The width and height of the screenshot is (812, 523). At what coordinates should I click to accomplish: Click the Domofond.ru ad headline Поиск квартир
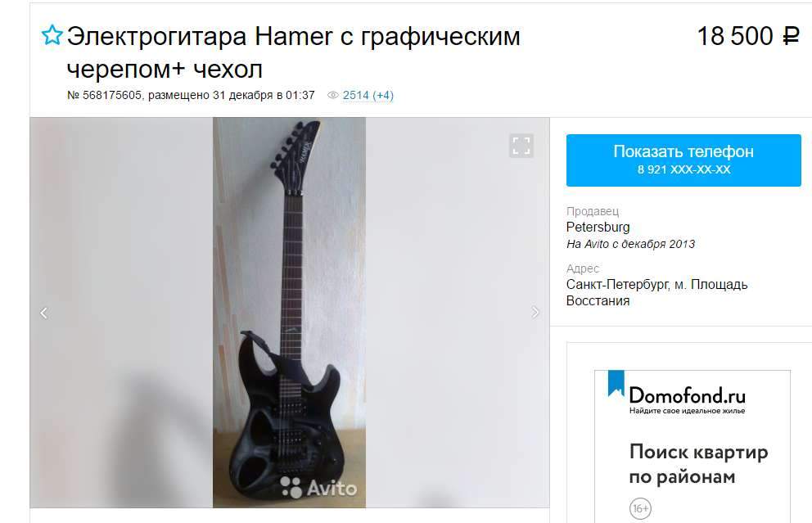[698, 464]
